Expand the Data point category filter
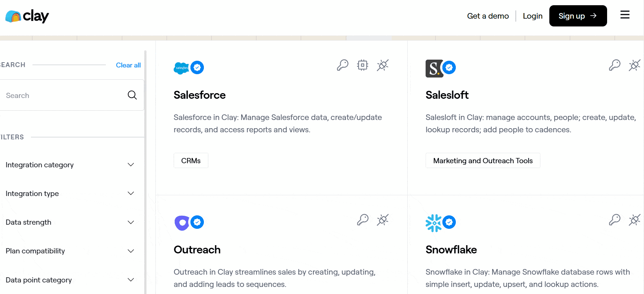The height and width of the screenshot is (294, 644). (131, 280)
